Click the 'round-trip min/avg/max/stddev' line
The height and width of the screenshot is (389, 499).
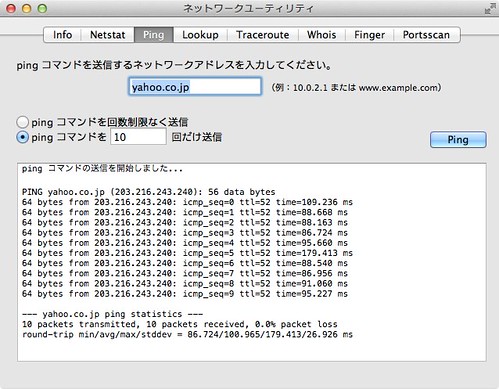(187, 334)
